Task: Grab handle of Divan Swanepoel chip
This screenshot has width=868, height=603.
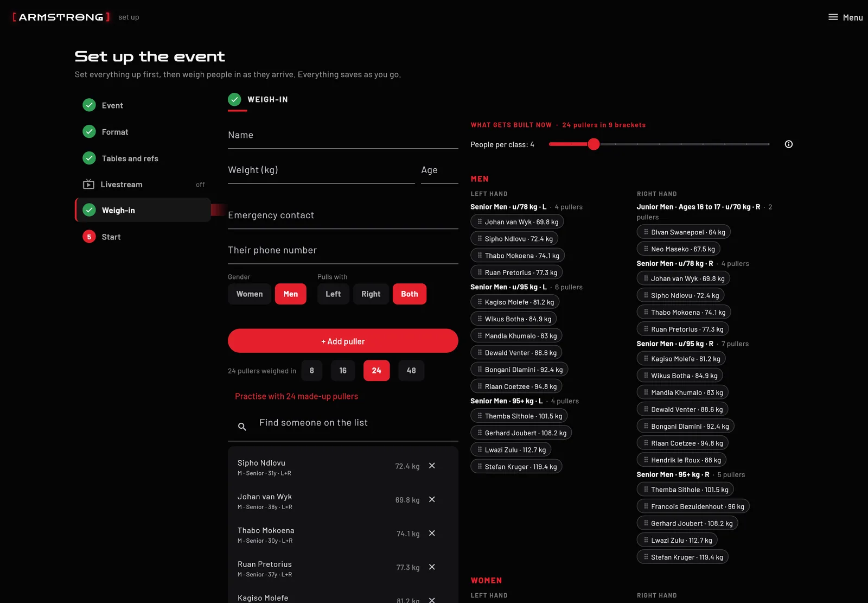Action: [x=646, y=232]
